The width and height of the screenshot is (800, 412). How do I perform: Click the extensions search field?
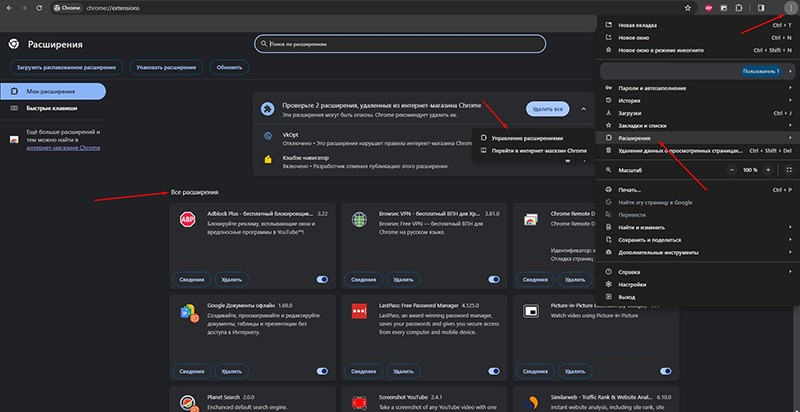(400, 44)
